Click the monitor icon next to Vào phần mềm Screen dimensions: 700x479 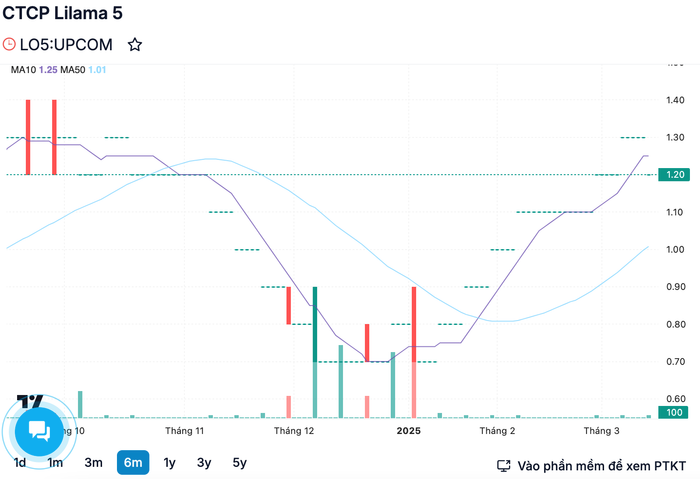[504, 466]
